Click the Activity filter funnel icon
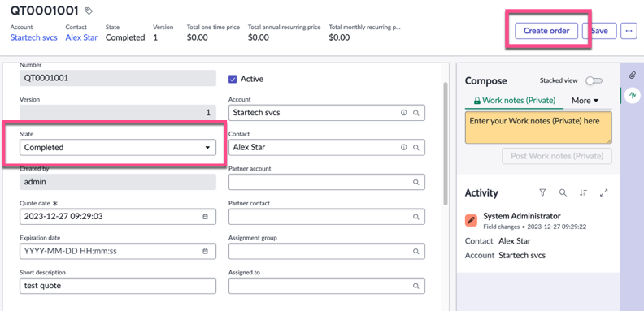Viewport: 644px width, 311px height. [542, 192]
